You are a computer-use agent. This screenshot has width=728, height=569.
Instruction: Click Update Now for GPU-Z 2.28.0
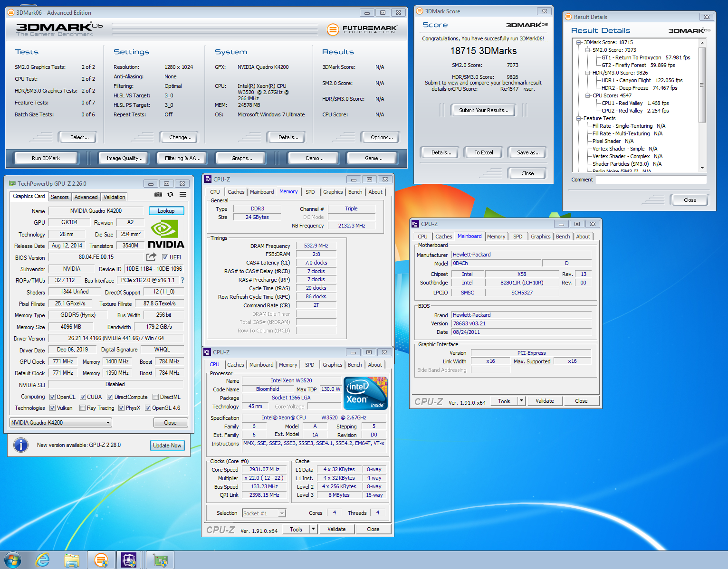167,446
